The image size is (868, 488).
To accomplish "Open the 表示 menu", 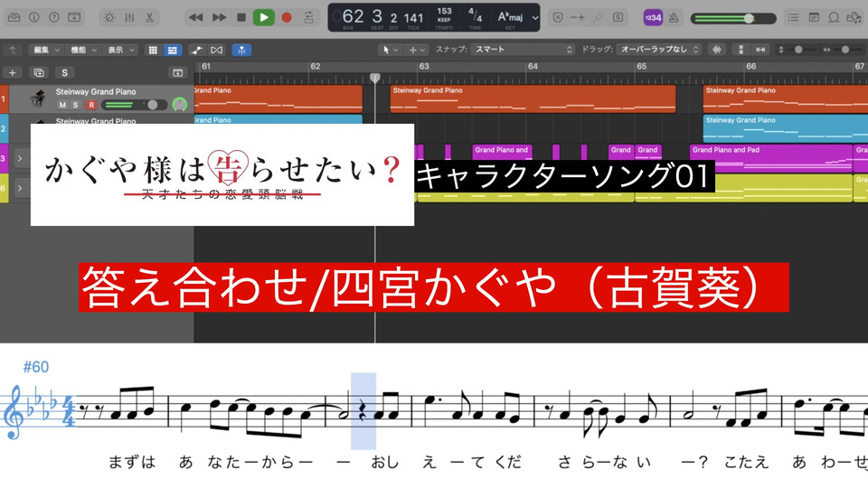I will [x=120, y=50].
